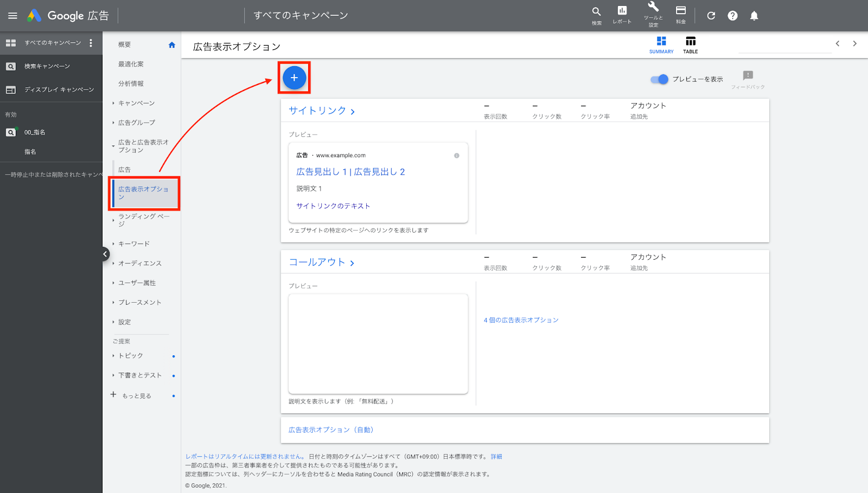Viewport: 868px width, 493px height.
Task: Go to next page arrow
Action: point(855,43)
